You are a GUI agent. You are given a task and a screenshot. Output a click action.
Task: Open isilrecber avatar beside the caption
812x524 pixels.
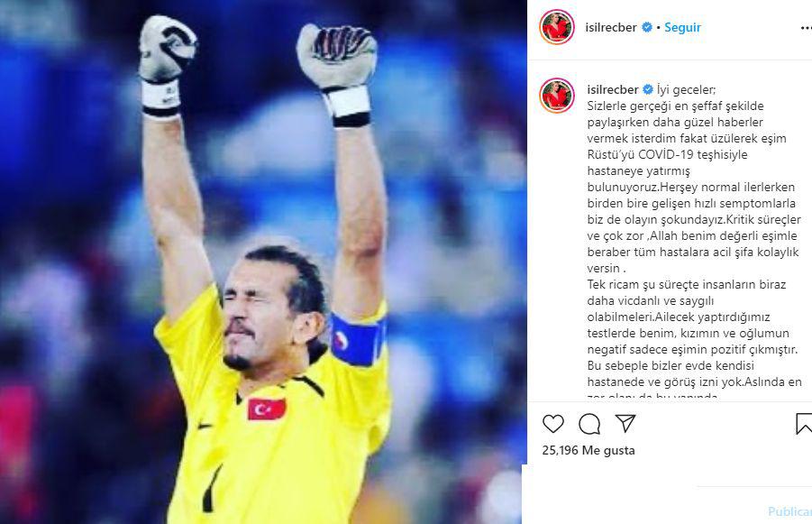[557, 96]
